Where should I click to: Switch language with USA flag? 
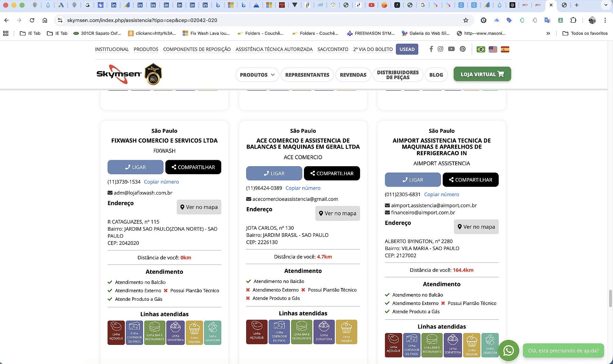pyautogui.click(x=493, y=49)
